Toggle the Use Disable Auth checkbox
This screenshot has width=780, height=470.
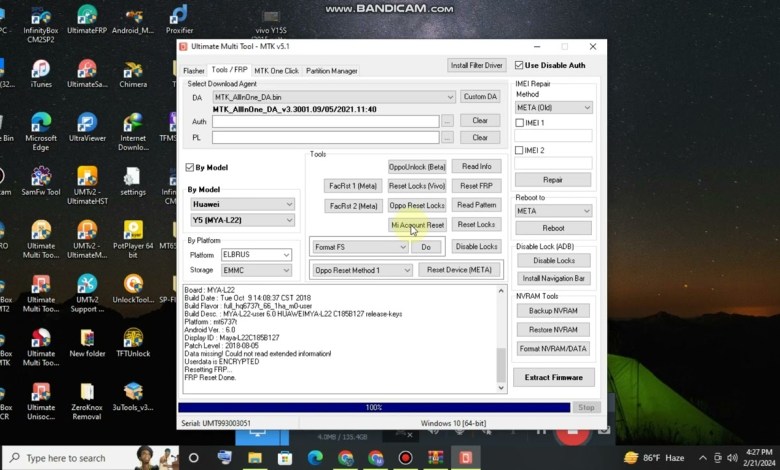click(x=518, y=65)
